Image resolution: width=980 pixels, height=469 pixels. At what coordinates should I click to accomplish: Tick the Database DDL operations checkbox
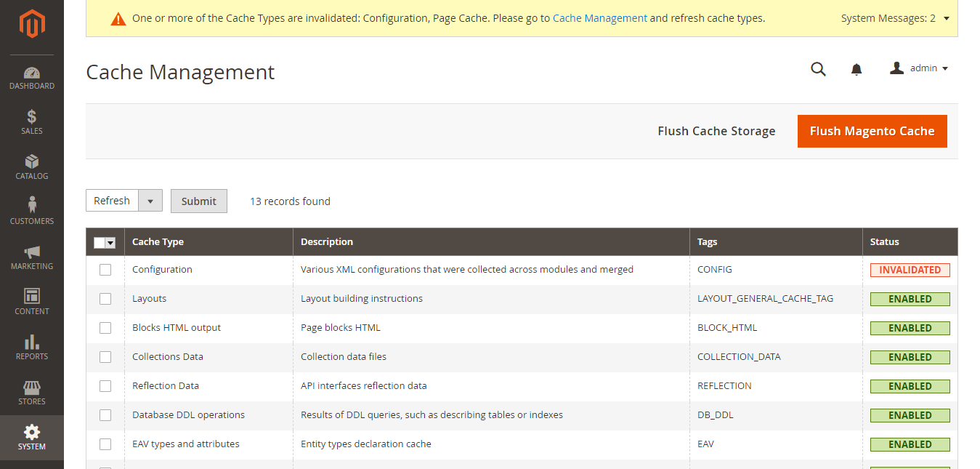click(105, 415)
